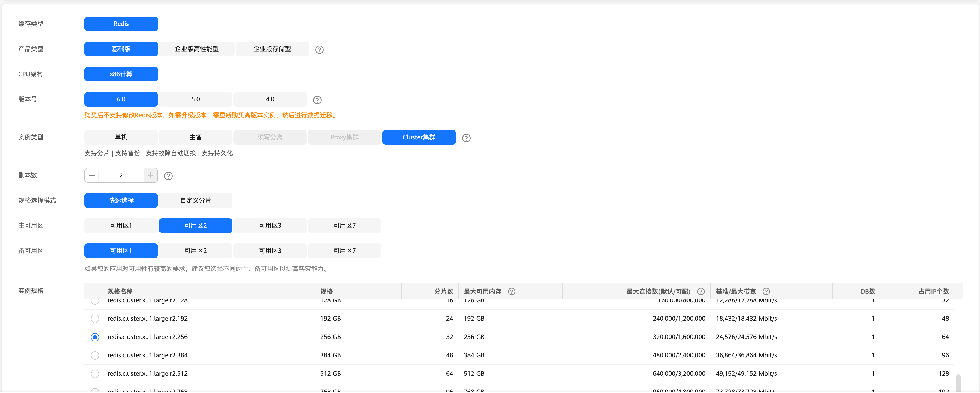Select radio for redis.cluster.xu1.large.r2.512
980x393 pixels.
point(95,373)
